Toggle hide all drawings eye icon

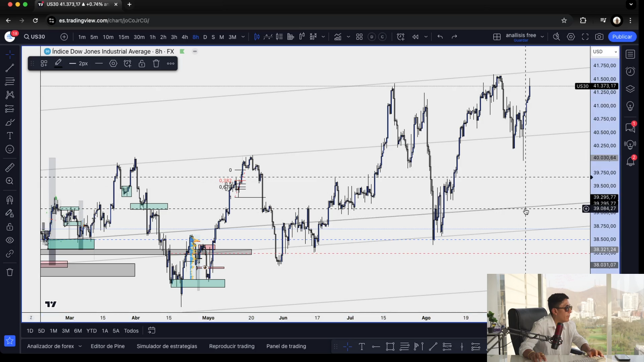(x=10, y=240)
